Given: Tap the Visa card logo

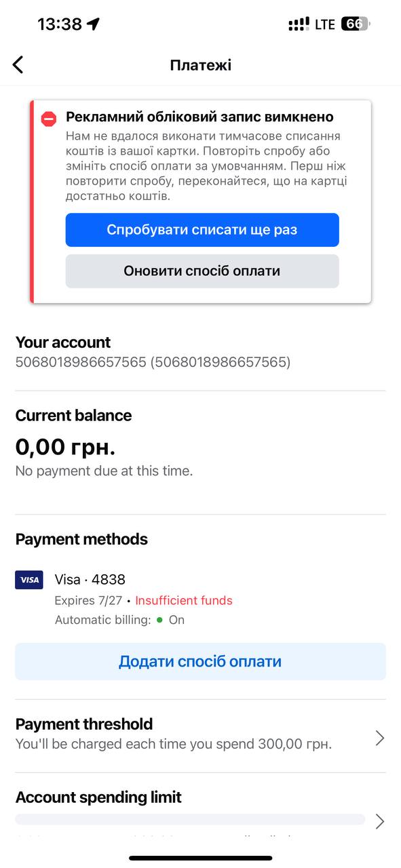Looking at the screenshot, I should 29,580.
